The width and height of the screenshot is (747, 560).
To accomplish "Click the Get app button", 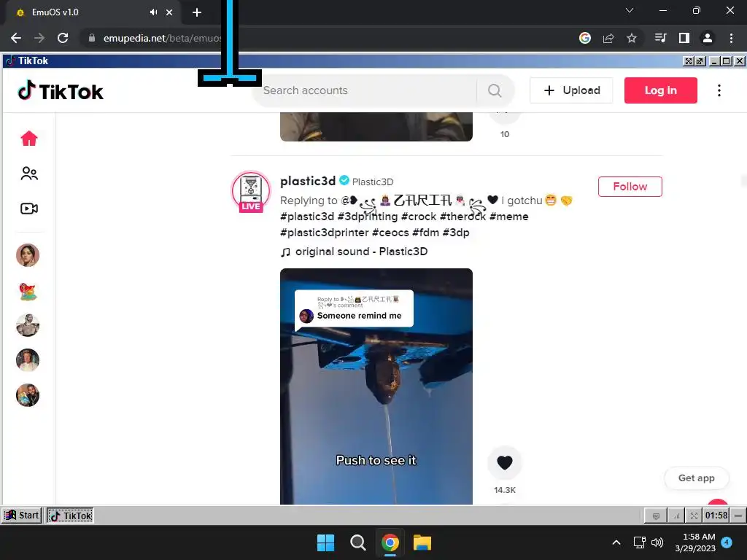I will coord(696,478).
